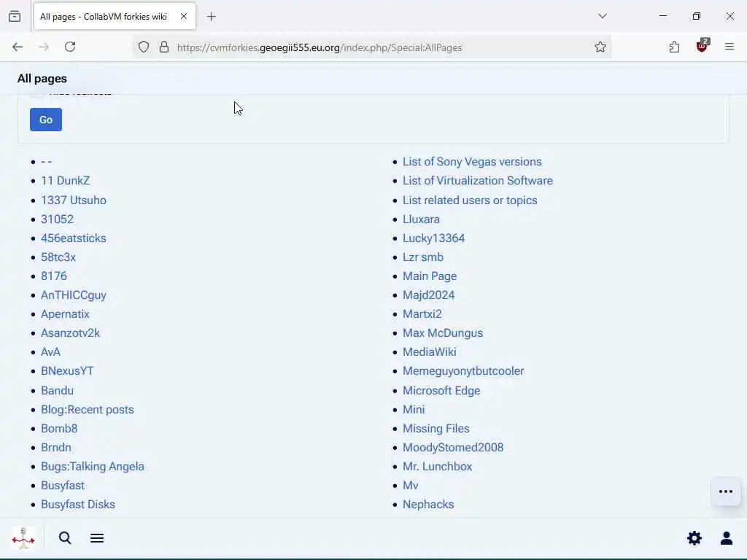Open the Main Page link
This screenshot has width=747, height=560.
pos(430,276)
